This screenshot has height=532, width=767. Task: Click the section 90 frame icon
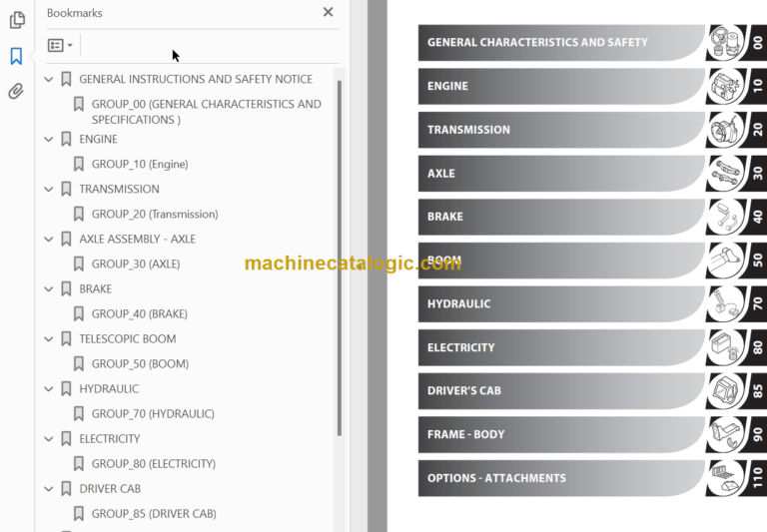point(726,434)
